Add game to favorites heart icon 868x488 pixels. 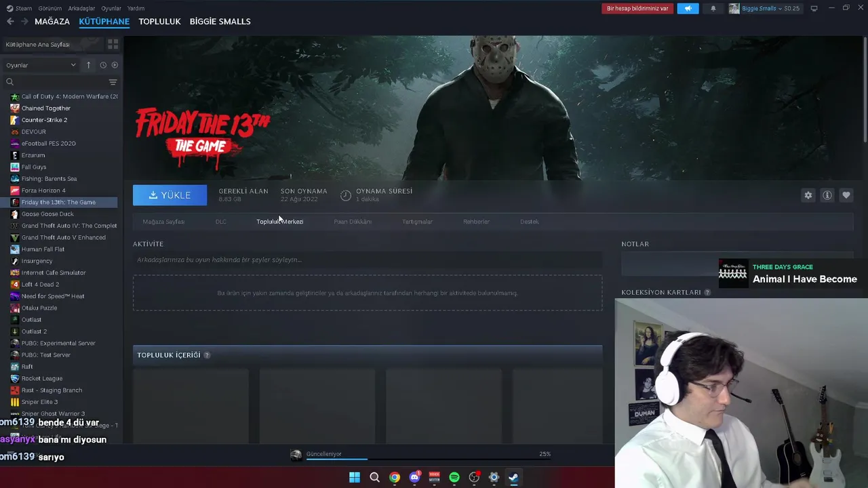(846, 195)
